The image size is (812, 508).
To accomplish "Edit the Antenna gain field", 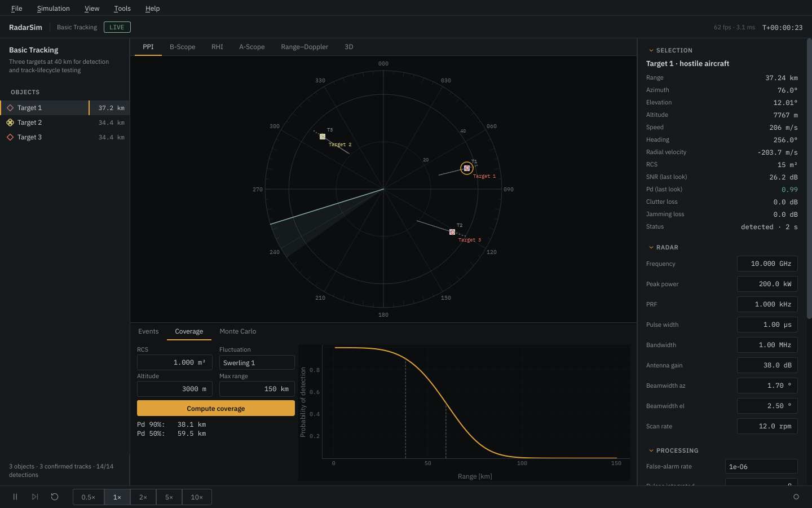I will (767, 365).
